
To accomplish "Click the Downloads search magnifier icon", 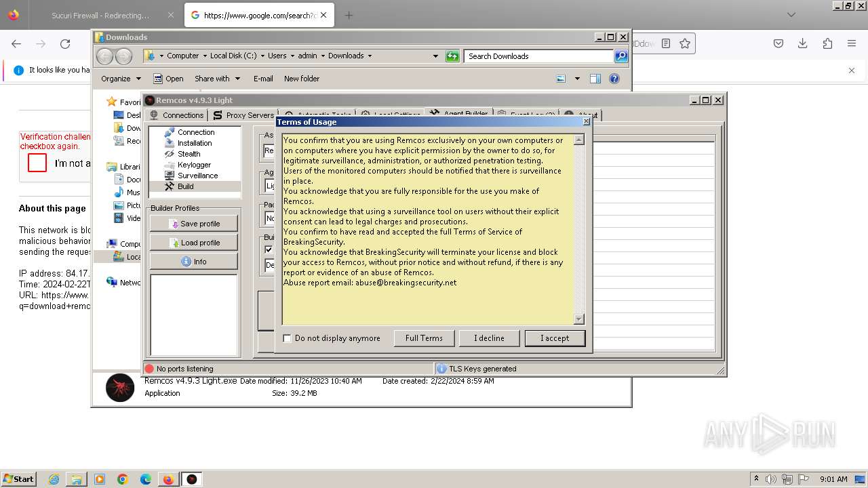I will pyautogui.click(x=621, y=56).
